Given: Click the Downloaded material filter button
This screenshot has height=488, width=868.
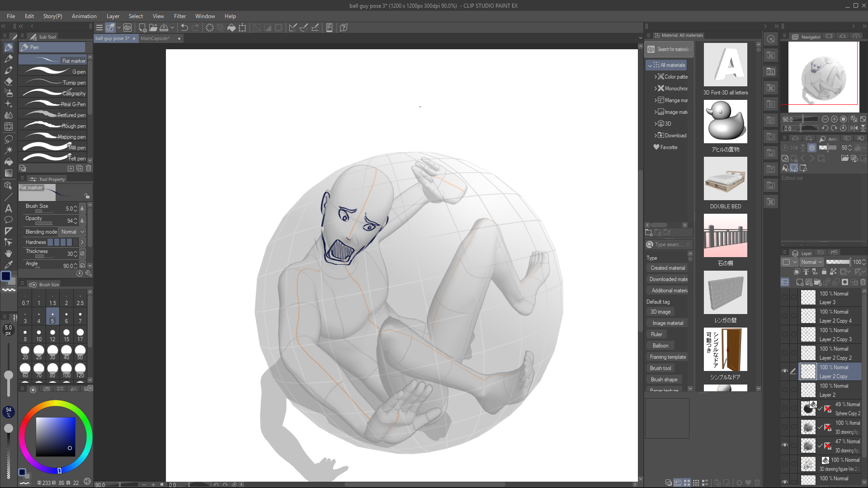Looking at the screenshot, I should click(668, 279).
